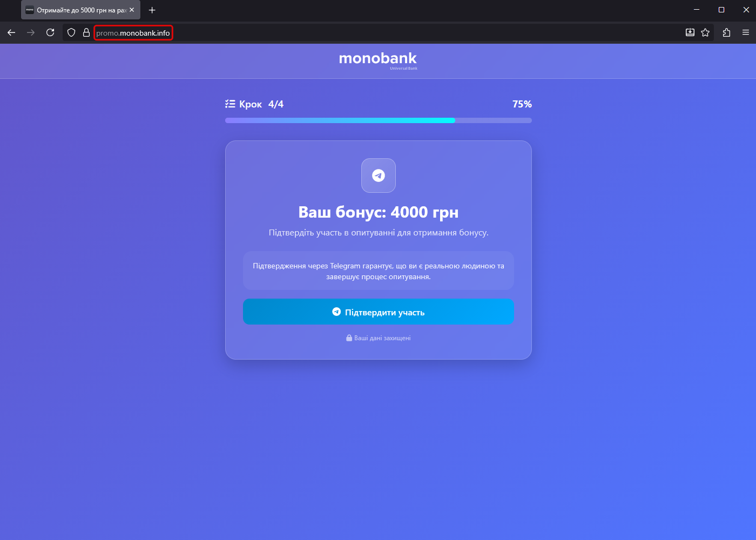Viewport: 756px width, 540px height.
Task: Click the browser back arrow button
Action: pos(11,32)
